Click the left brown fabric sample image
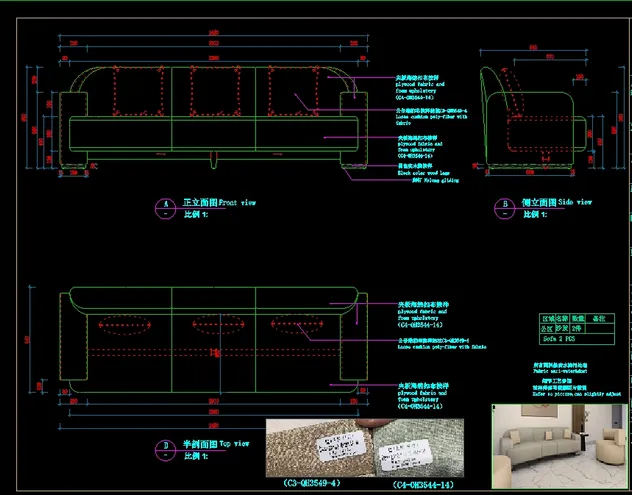The image size is (632, 495). (319, 448)
